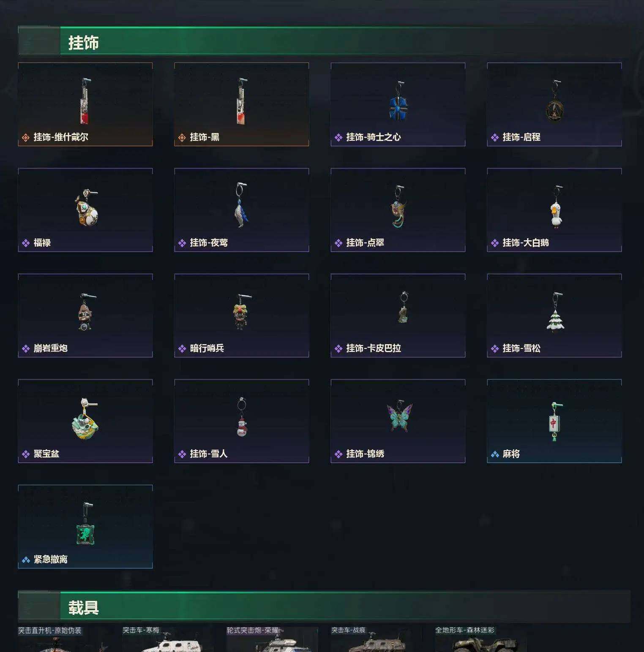Click the 挂饰-卡皮巴拉 capybara charm
The image size is (644, 652).
click(x=398, y=315)
